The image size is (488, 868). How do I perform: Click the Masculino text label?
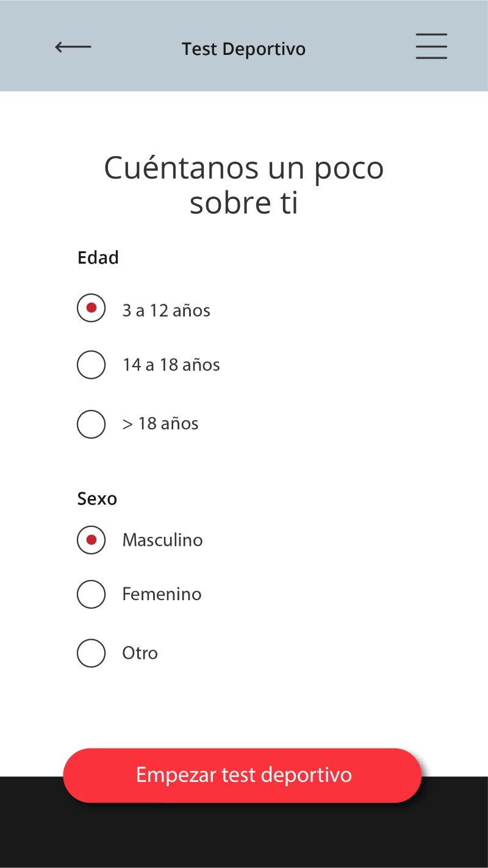tap(162, 540)
